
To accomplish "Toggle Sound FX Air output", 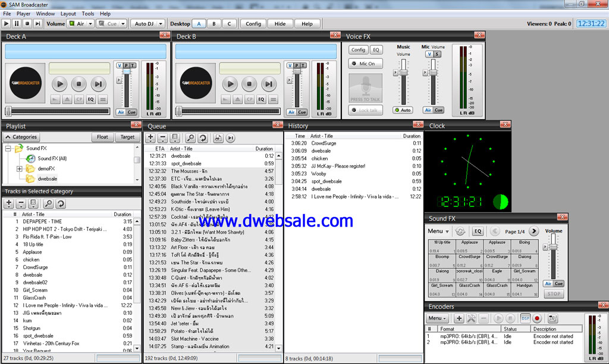I will coord(548,284).
